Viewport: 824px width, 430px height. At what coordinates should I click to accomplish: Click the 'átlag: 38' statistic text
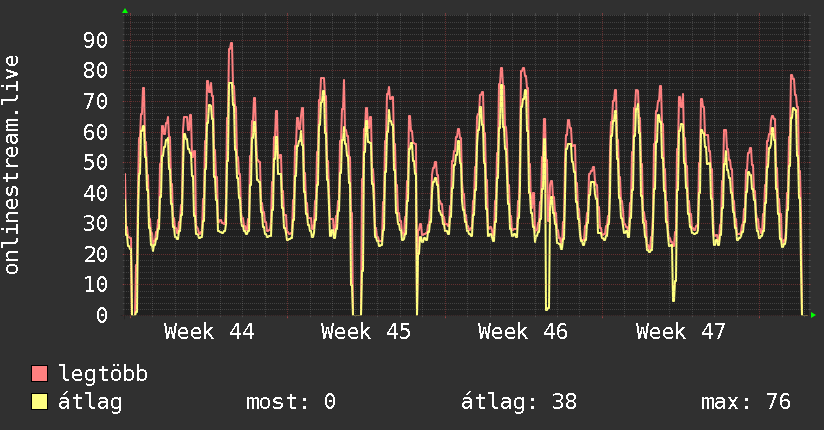519,402
